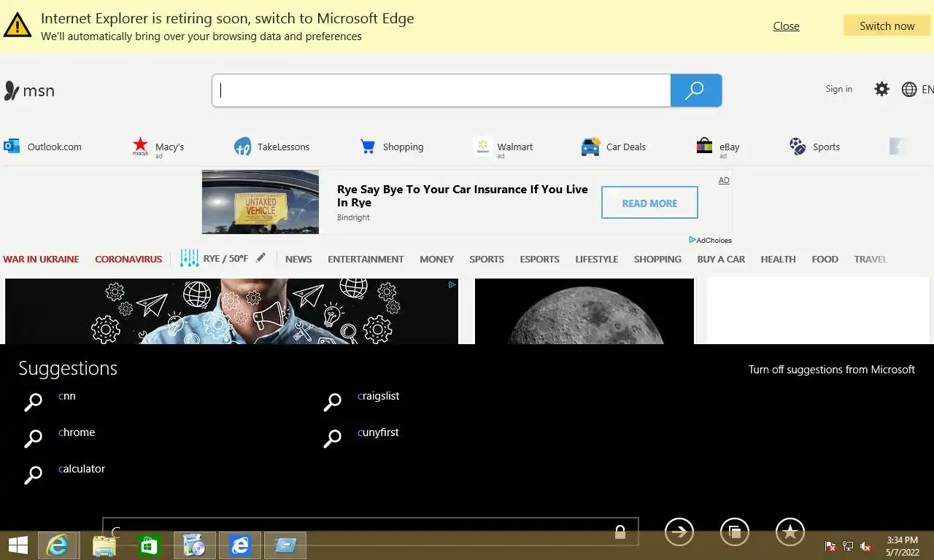
Task: Click the pencil icon to edit weather location
Action: (x=260, y=257)
